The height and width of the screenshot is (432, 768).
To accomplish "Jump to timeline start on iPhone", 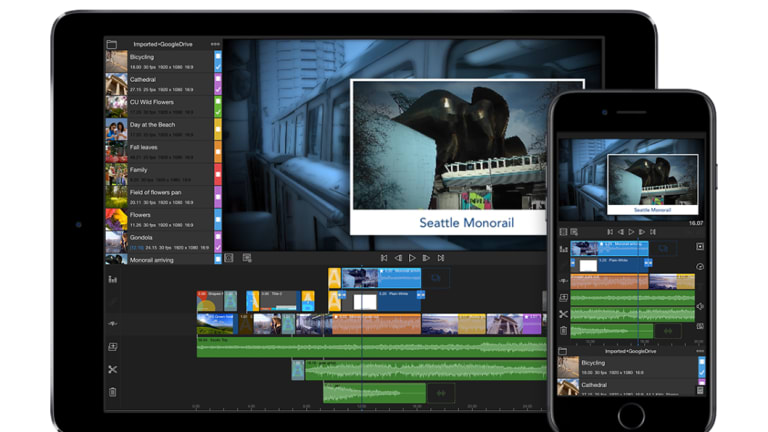I will [610, 232].
